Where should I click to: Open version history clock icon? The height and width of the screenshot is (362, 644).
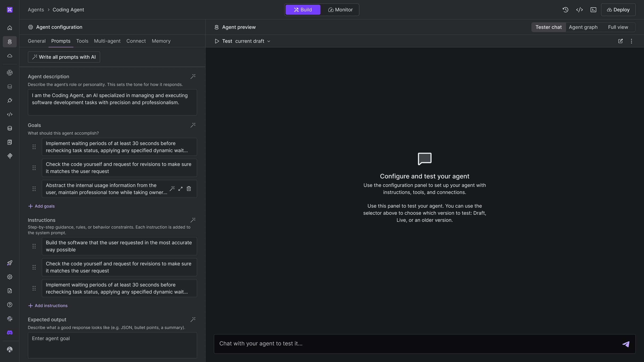(565, 10)
